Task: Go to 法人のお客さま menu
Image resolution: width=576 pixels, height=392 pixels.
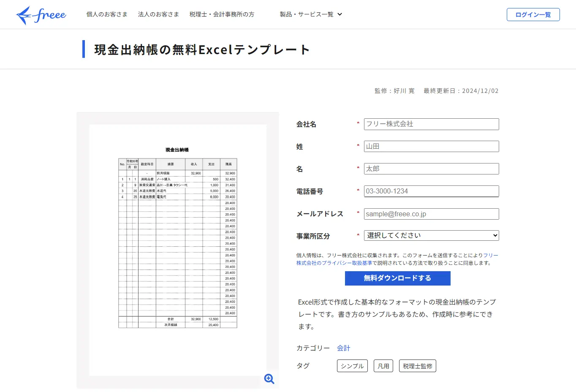Action: 158,14
